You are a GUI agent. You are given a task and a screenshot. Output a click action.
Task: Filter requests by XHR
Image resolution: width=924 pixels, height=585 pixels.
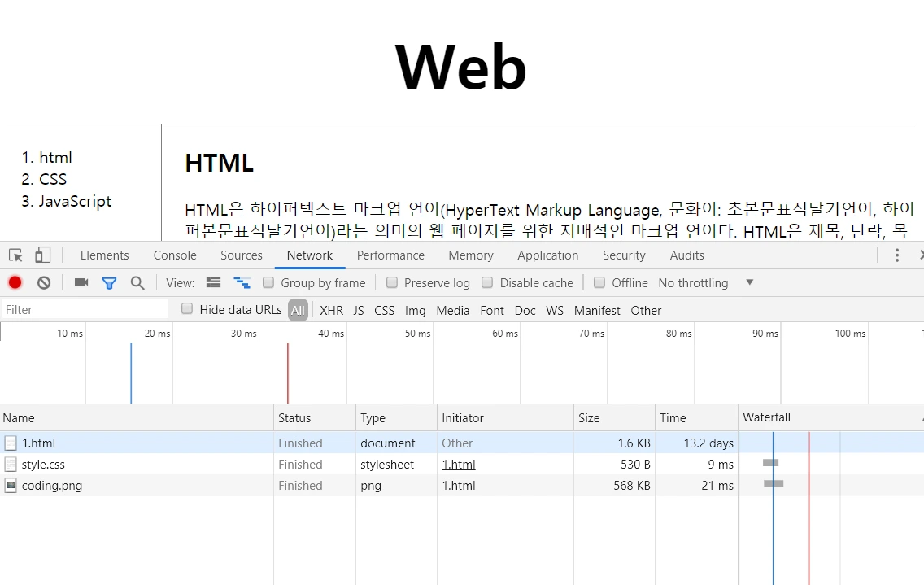[x=331, y=310]
